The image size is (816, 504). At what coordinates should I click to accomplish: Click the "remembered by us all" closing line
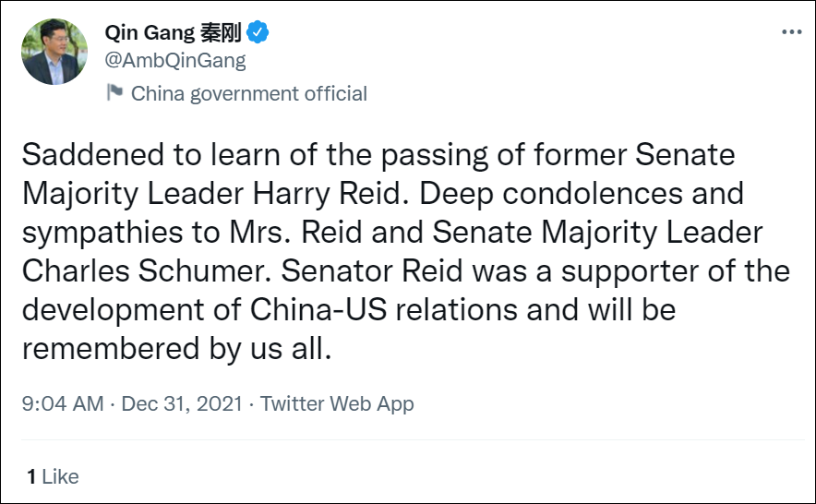(x=174, y=349)
